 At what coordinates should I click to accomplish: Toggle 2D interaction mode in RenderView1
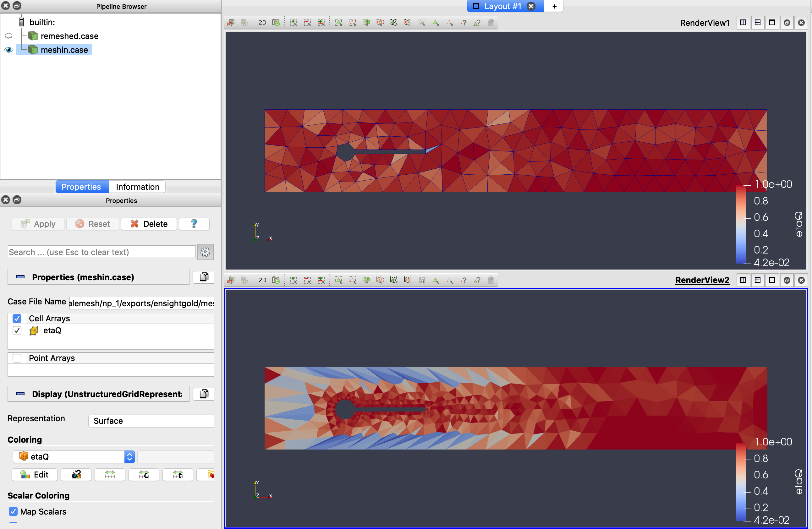[x=262, y=22]
